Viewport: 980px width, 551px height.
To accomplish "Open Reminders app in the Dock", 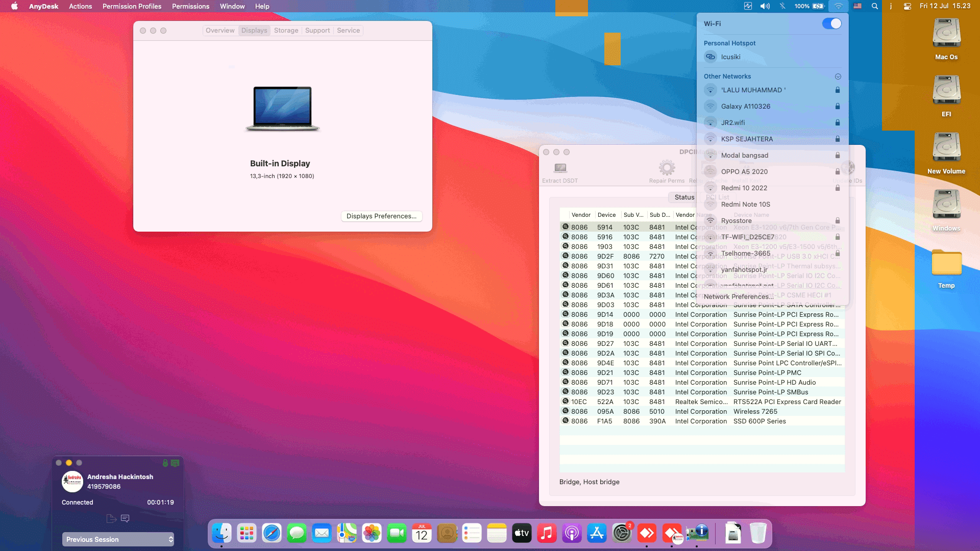I will [472, 533].
